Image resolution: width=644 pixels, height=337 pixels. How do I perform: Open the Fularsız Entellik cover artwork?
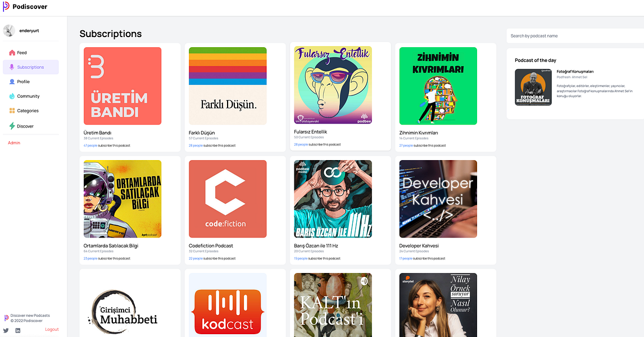pos(333,85)
